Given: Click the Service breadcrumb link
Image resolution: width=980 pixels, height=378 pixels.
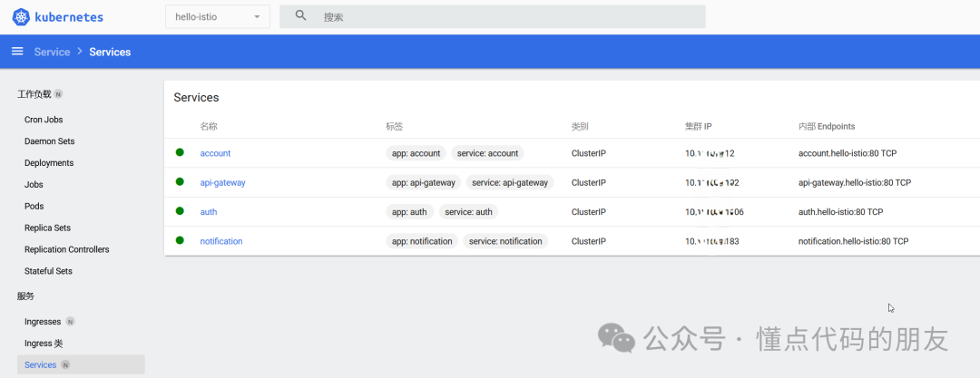Looking at the screenshot, I should tap(52, 52).
